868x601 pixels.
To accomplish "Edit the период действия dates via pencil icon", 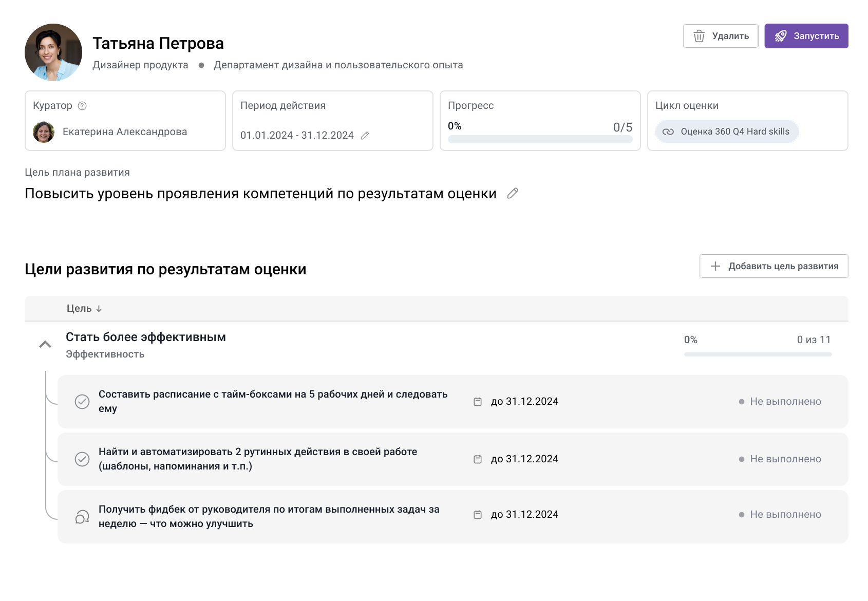I will tap(365, 136).
